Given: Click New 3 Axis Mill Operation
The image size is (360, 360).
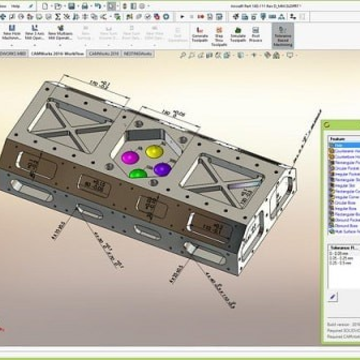Looking at the screenshot, I should [35, 33].
